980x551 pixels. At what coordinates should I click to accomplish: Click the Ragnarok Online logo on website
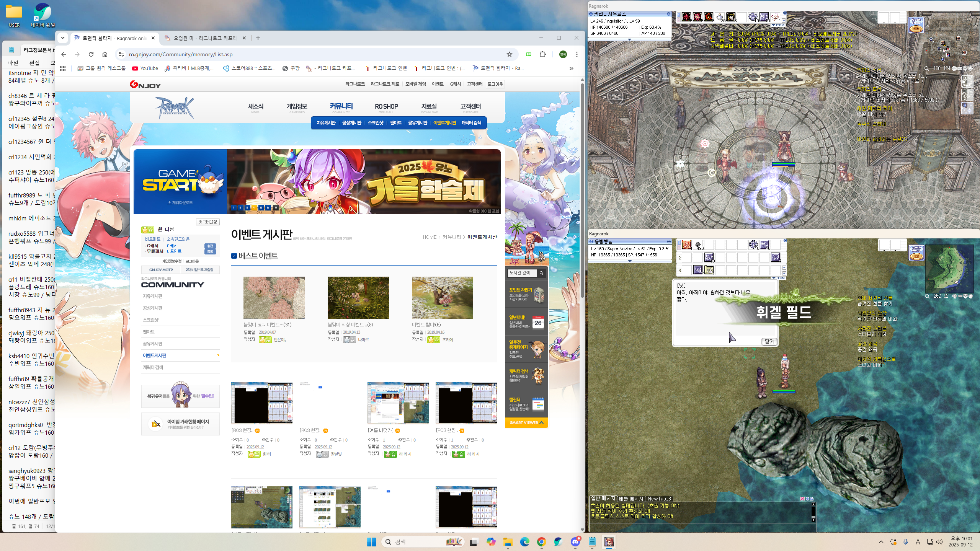(175, 108)
